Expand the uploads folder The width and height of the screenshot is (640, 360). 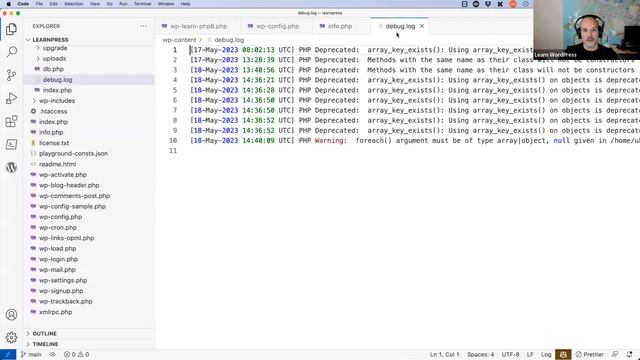point(54,59)
